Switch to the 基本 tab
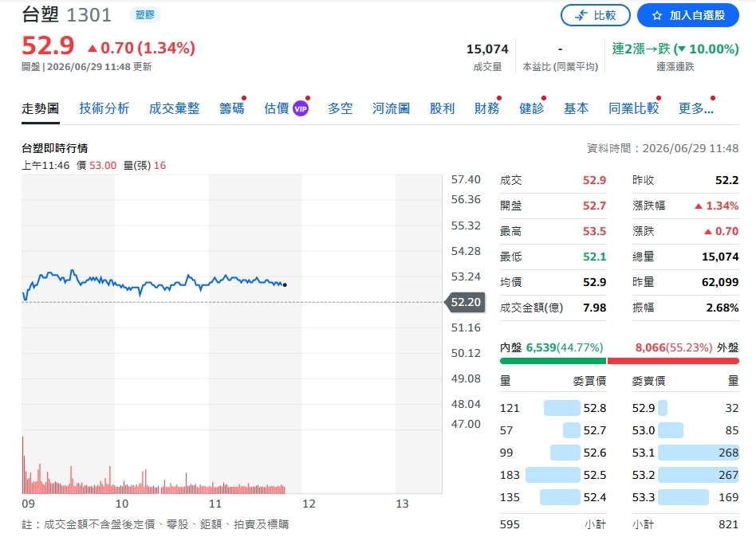The width and height of the screenshot is (756, 545). (x=576, y=108)
